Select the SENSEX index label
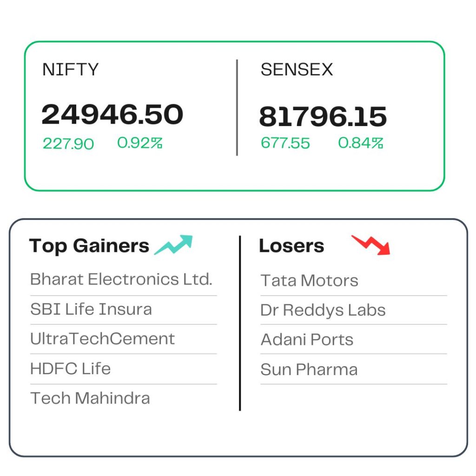 pos(297,70)
